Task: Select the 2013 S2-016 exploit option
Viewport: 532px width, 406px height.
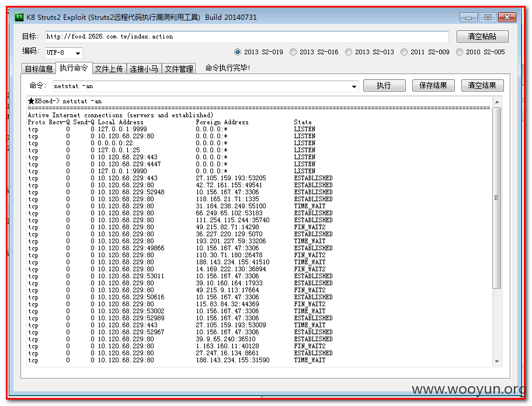Action: point(314,52)
